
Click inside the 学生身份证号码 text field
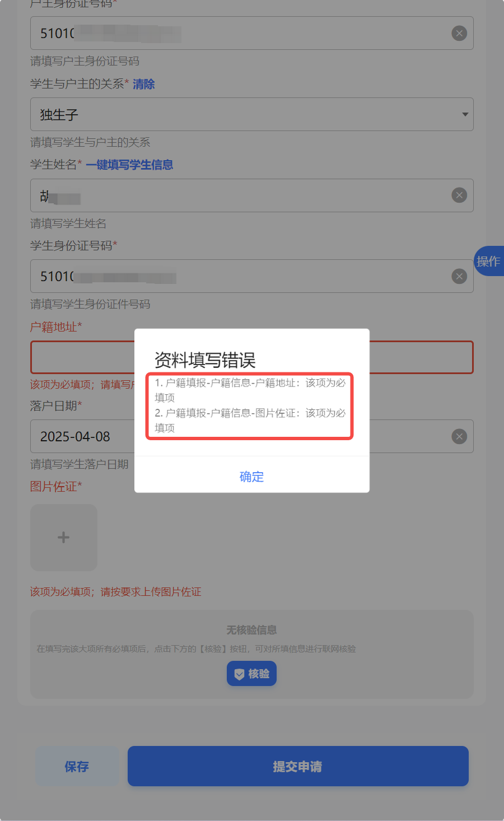(x=252, y=276)
